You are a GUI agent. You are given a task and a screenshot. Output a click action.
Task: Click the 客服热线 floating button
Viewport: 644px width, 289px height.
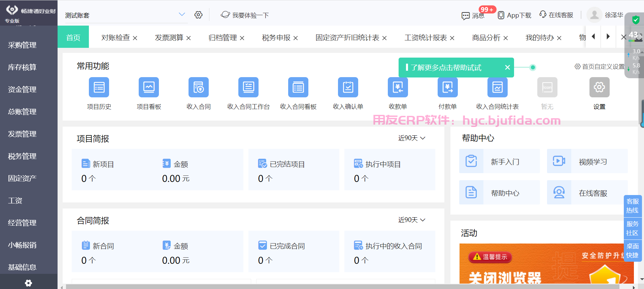(x=633, y=206)
